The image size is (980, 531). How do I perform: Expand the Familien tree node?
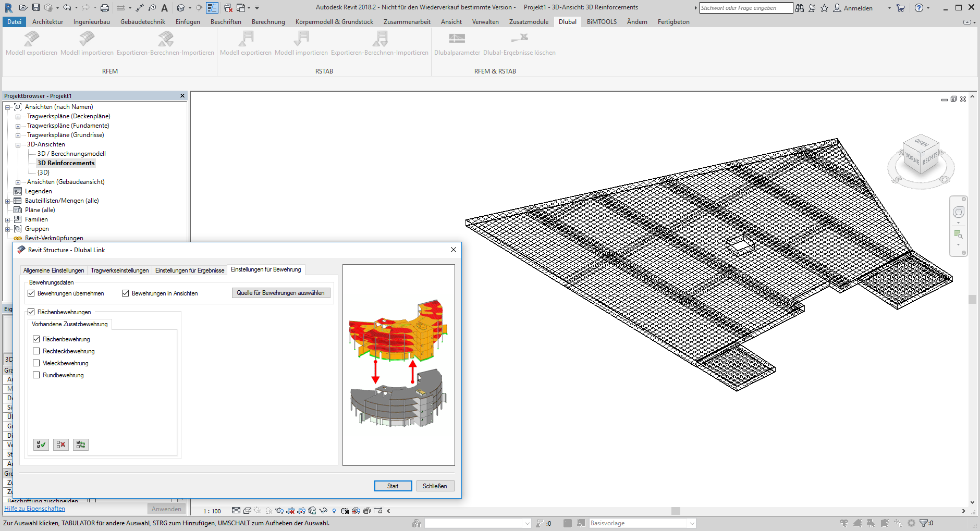point(8,220)
